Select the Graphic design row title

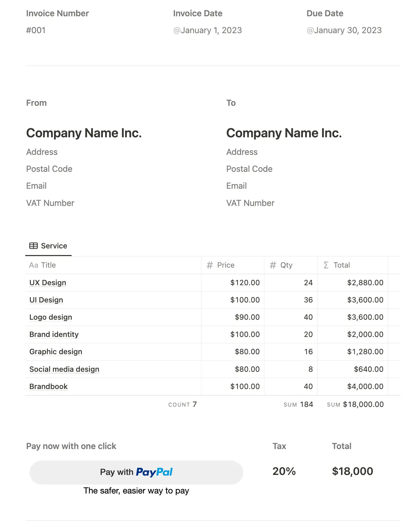click(56, 352)
